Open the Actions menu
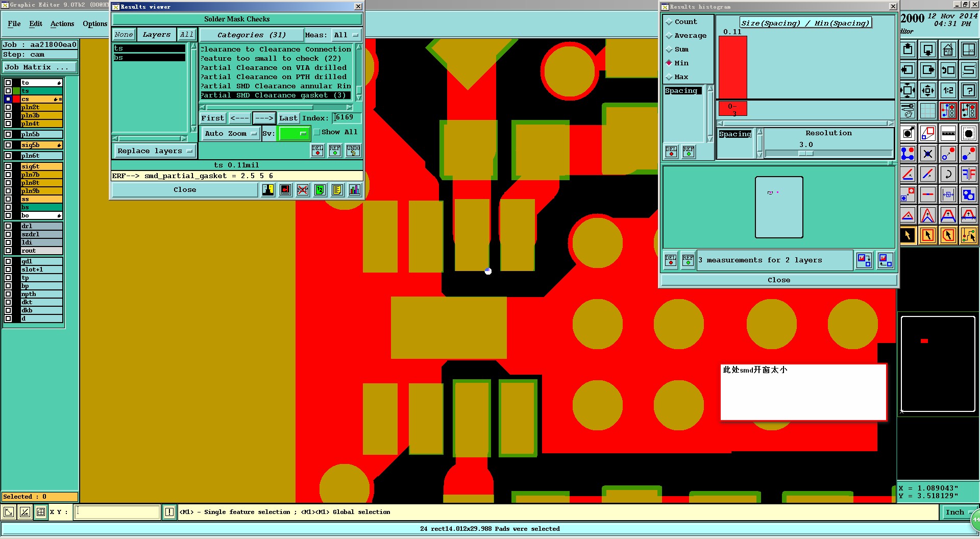This screenshot has width=980, height=539. (x=62, y=24)
